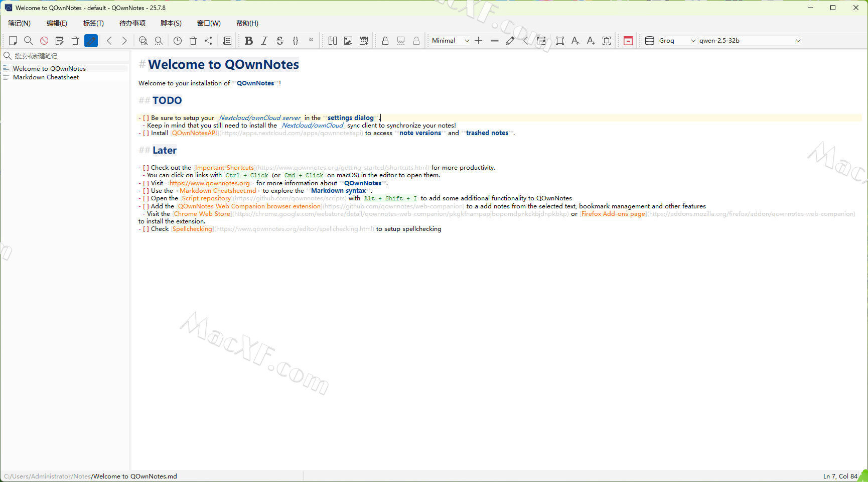
Task: Click the QOwnNotesAPI link
Action: (195, 133)
